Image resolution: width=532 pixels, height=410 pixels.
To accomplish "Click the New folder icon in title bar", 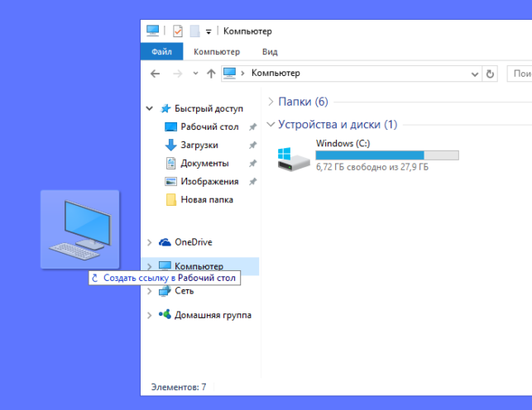I will pos(194,31).
